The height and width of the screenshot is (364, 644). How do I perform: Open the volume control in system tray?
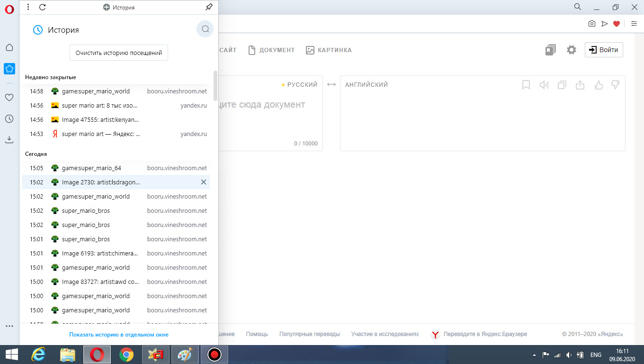click(x=569, y=355)
